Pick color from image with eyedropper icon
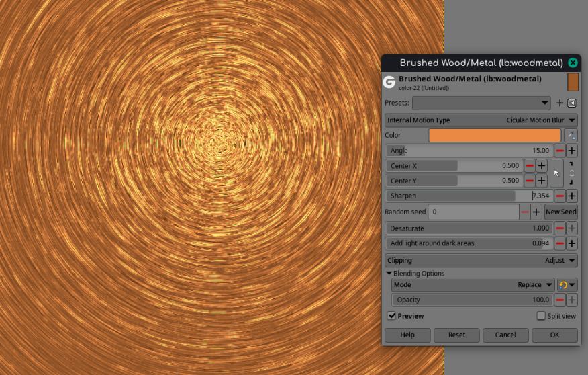588x375 pixels. pyautogui.click(x=571, y=136)
